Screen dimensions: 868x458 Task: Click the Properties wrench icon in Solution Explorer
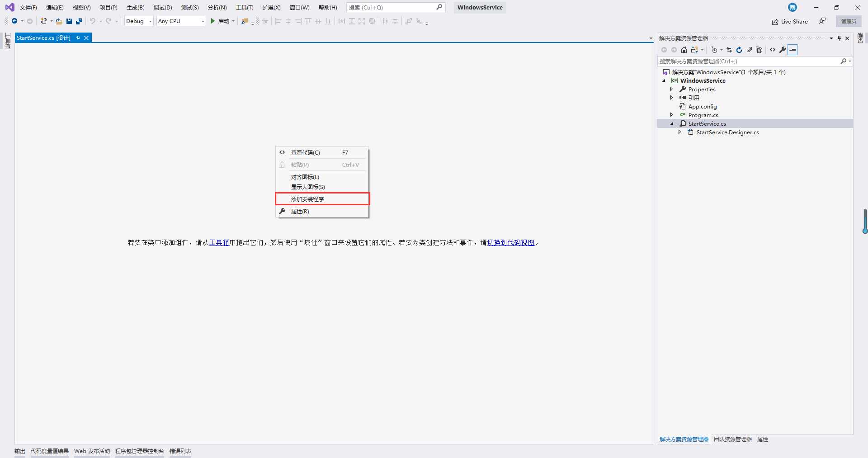(783, 50)
